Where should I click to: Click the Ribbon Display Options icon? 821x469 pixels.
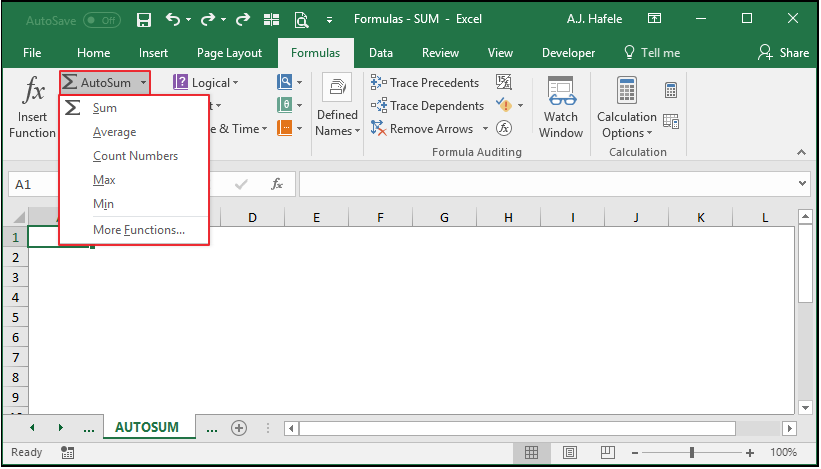tap(654, 19)
